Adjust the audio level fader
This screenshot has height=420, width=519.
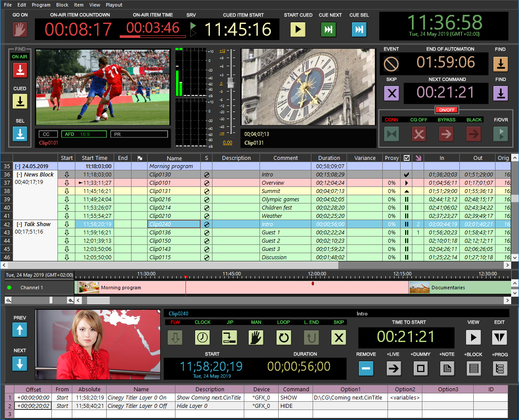click(231, 83)
